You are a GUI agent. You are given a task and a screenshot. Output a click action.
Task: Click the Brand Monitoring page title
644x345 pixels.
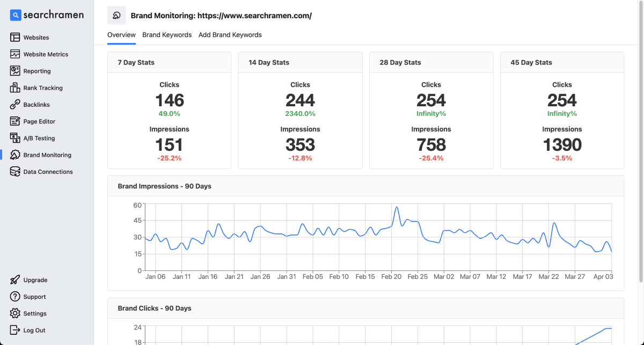point(221,16)
